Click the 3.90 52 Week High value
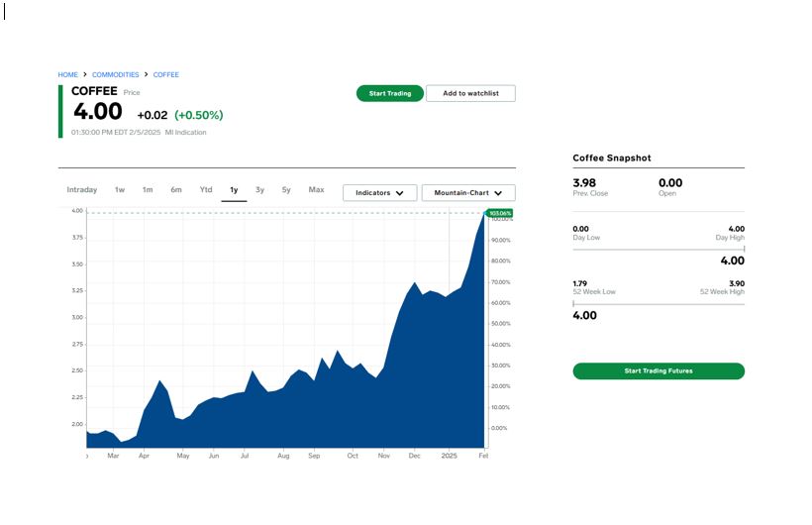The height and width of the screenshot is (525, 812). pyautogui.click(x=737, y=283)
